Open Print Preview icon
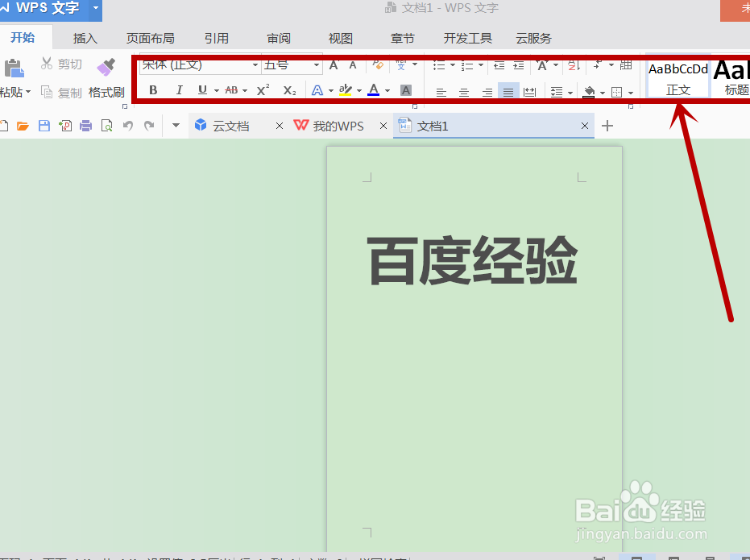The width and height of the screenshot is (750, 560). [106, 126]
